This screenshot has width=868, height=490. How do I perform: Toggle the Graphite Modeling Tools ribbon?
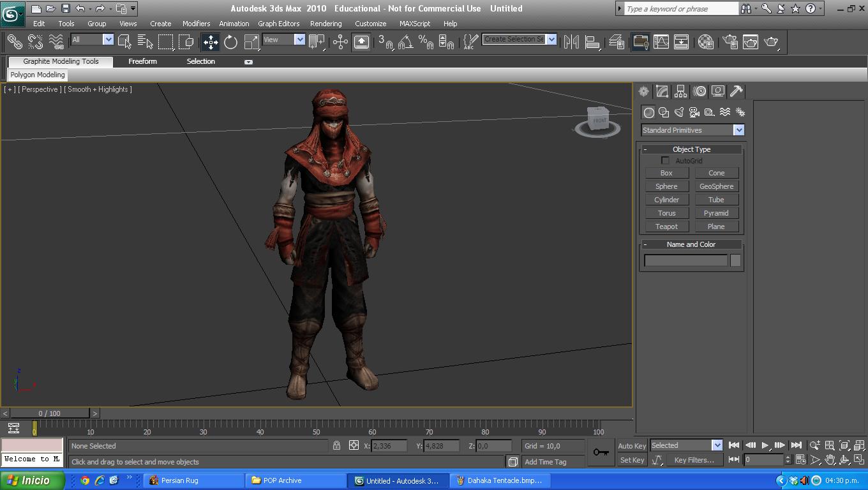click(640, 42)
